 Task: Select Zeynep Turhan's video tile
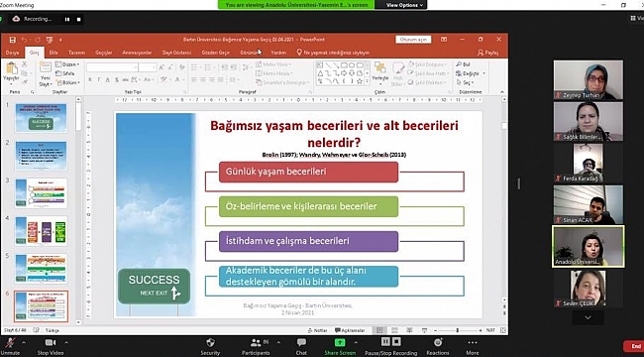point(589,80)
